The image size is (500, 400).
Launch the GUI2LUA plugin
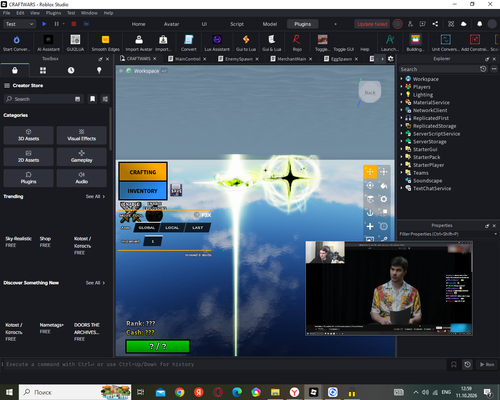tap(75, 43)
